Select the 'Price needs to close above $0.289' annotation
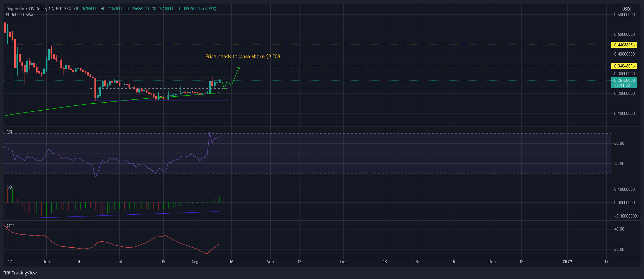The image size is (644, 279). click(x=243, y=56)
